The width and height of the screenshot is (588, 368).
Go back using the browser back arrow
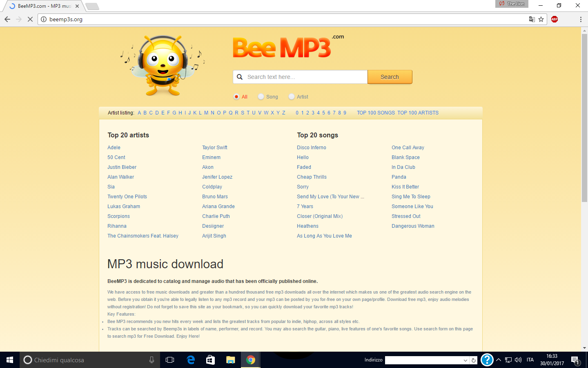tap(7, 19)
